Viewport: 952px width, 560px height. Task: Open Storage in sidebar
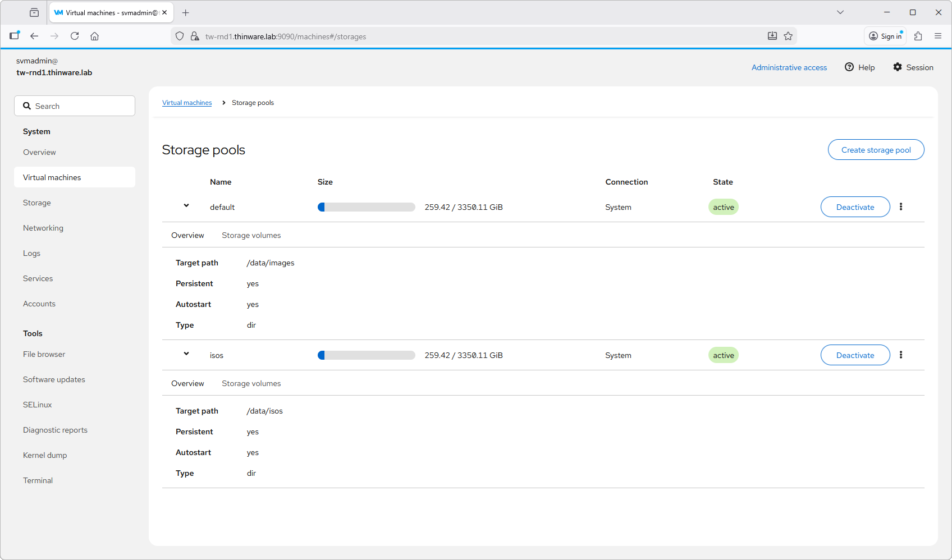point(75,203)
